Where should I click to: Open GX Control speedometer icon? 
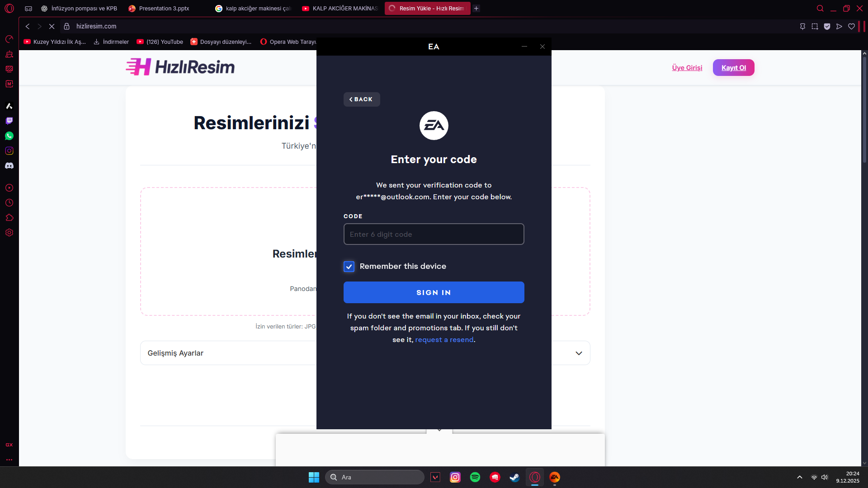click(9, 39)
